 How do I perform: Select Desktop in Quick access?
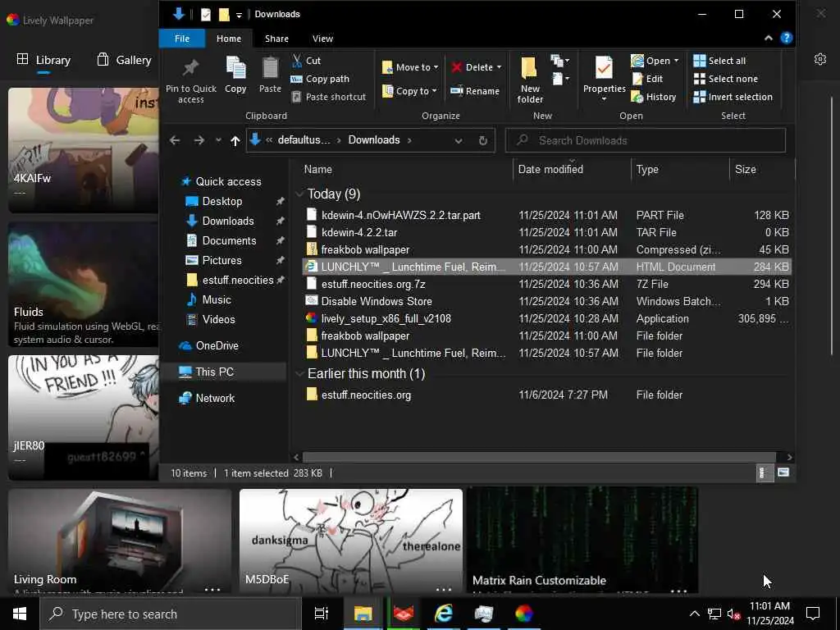tap(221, 202)
